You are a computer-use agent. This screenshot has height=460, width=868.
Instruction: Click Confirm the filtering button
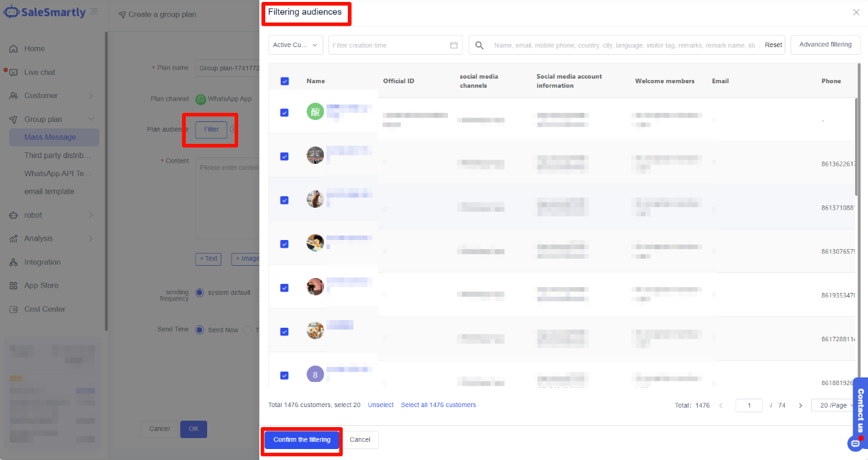pyautogui.click(x=301, y=440)
